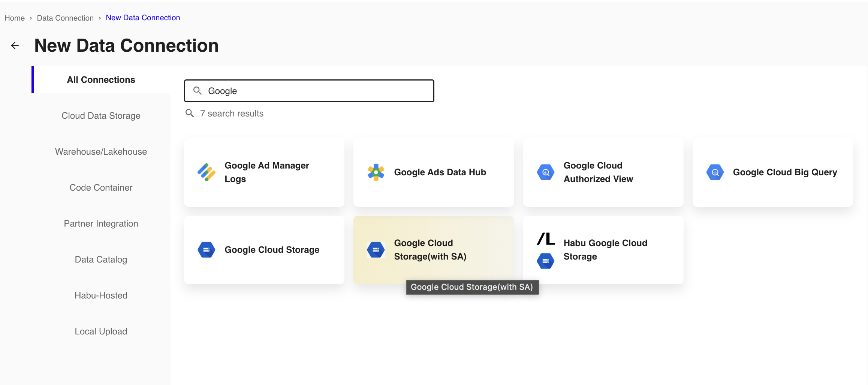Pick the Google Cloud Storage(with SA) card title
868x385 pixels.
pyautogui.click(x=430, y=250)
